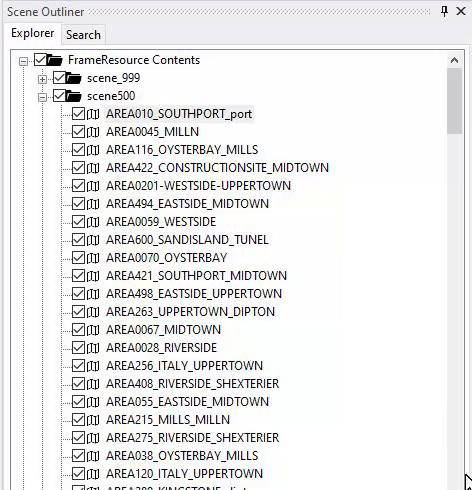Viewport: 472px width, 490px height.
Task: Click map icon beside AREA0070_OYSTERBAY
Action: coord(93,258)
